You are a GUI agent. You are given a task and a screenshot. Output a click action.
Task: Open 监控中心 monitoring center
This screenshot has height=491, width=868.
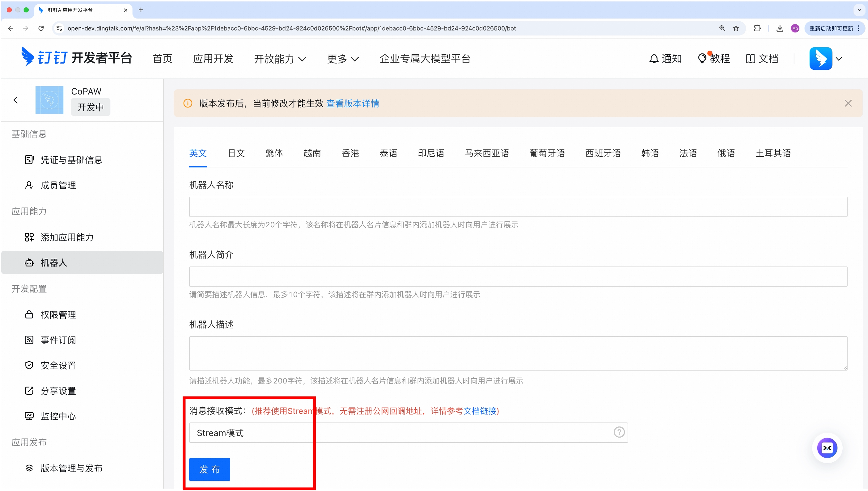pyautogui.click(x=58, y=416)
